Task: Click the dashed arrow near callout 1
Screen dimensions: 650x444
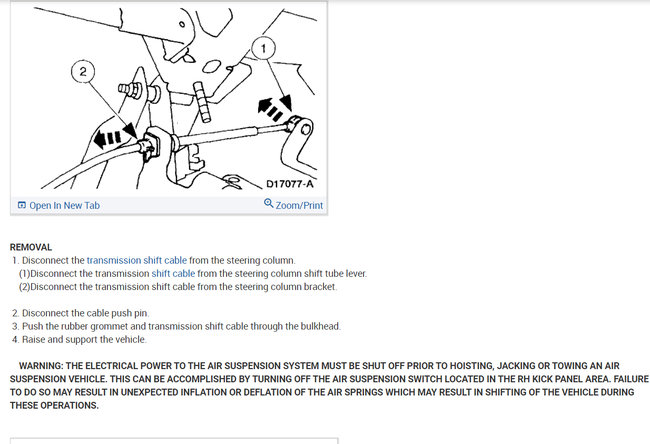Action: click(x=269, y=110)
